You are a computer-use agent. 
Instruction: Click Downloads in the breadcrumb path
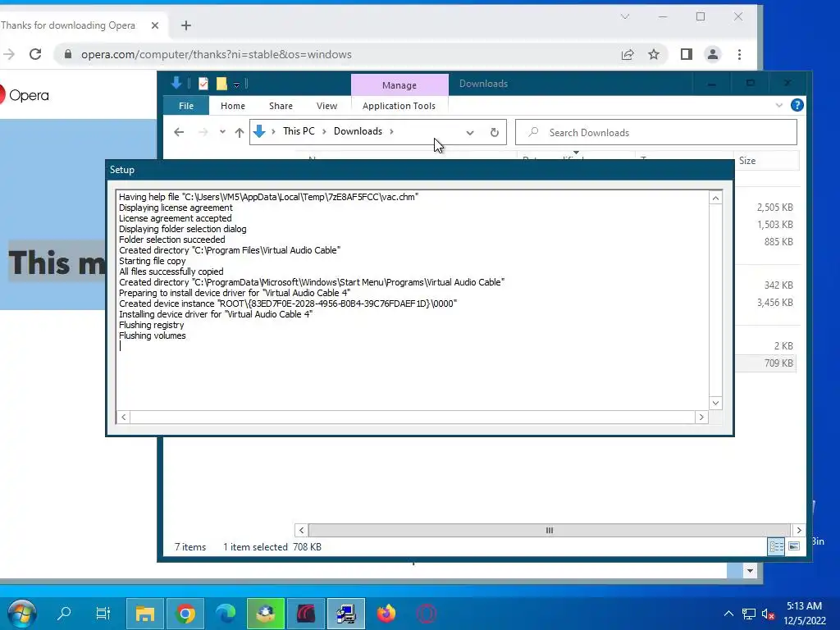[x=358, y=131]
